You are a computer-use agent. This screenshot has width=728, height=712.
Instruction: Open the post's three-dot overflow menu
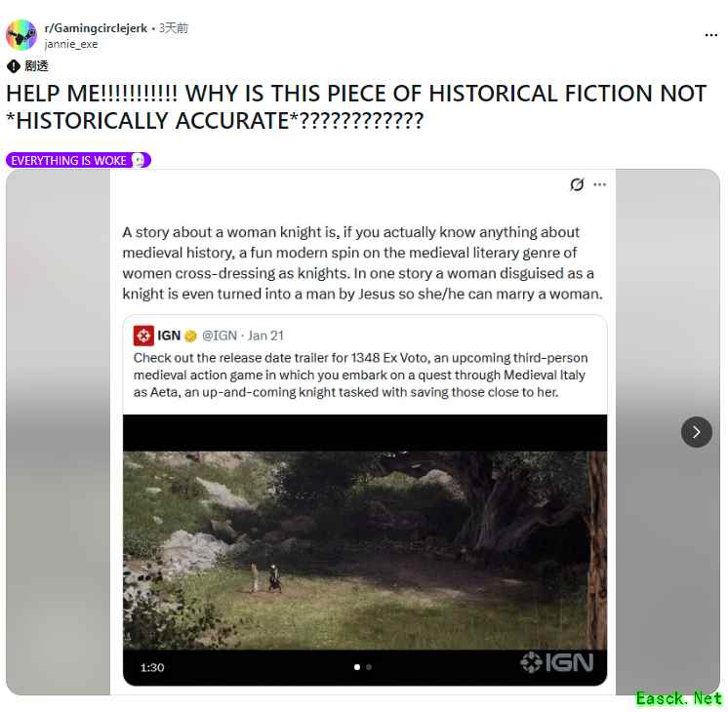coord(710,35)
